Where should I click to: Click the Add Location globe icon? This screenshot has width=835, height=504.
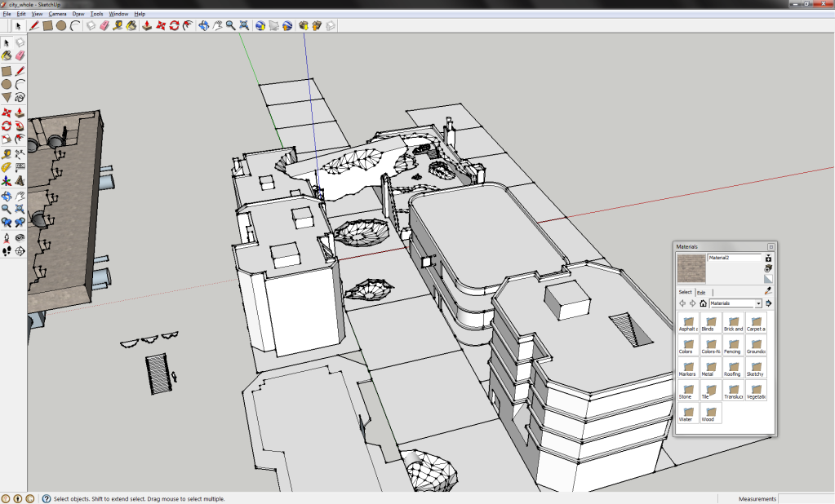click(260, 25)
